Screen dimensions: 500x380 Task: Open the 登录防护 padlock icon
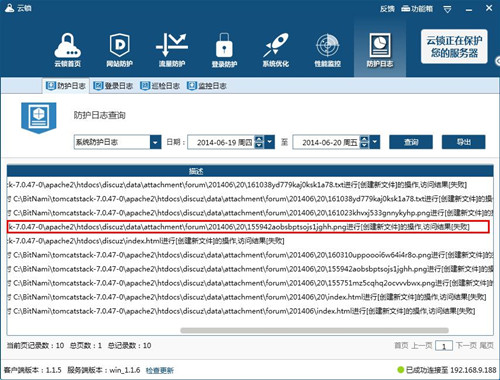point(224,50)
